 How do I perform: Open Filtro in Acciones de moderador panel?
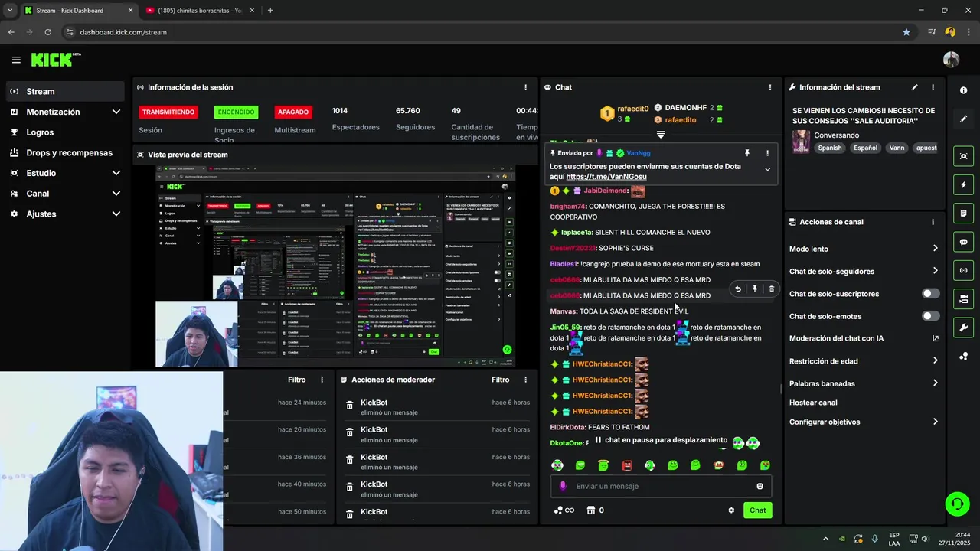(x=500, y=380)
